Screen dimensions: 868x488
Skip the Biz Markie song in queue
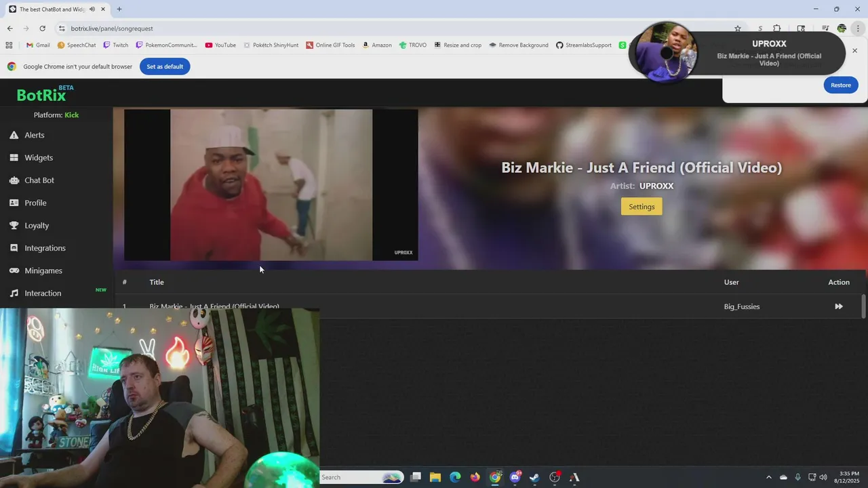click(x=839, y=306)
